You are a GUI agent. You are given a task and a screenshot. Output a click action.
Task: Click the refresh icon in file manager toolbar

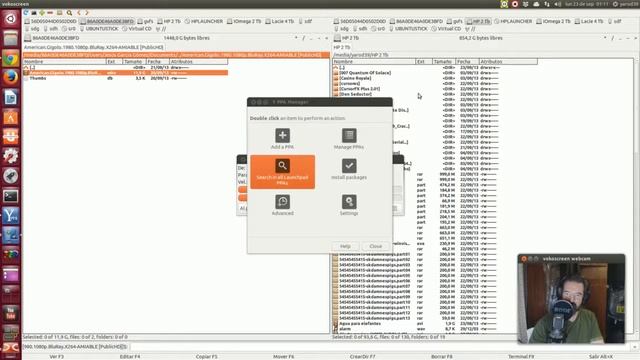[x=26, y=13]
